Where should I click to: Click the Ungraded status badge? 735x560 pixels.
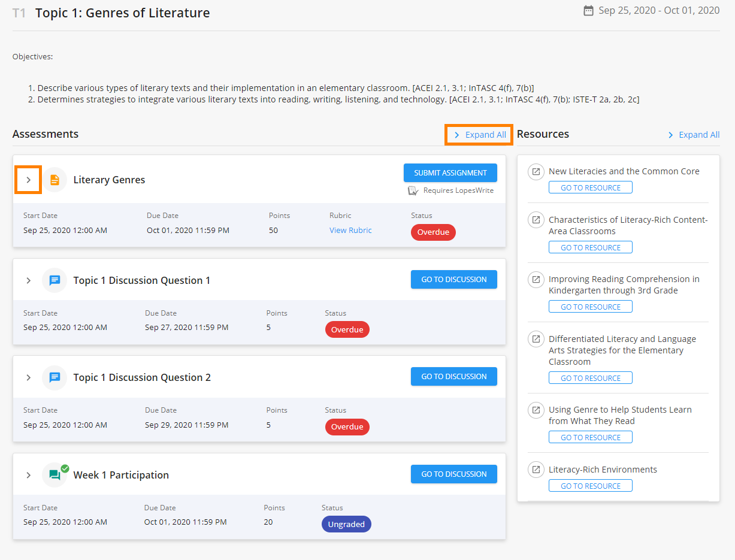point(346,524)
